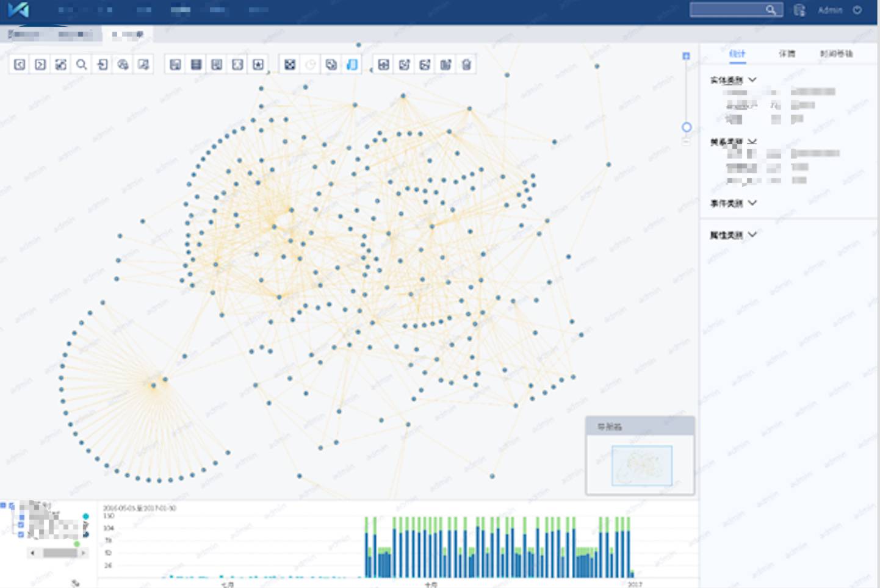Click the green legend color dot
The image size is (880, 588).
77,543
